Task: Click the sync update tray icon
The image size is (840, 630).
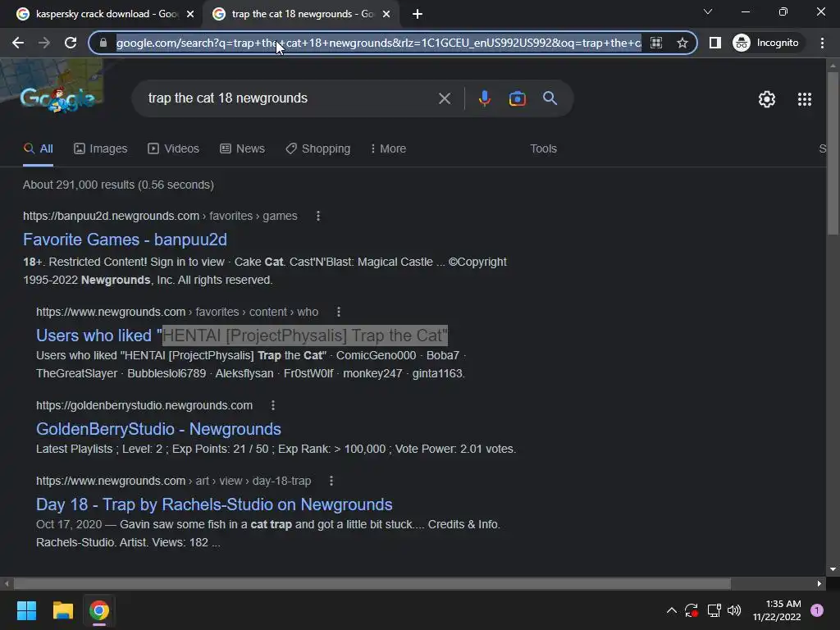Action: 692,610
